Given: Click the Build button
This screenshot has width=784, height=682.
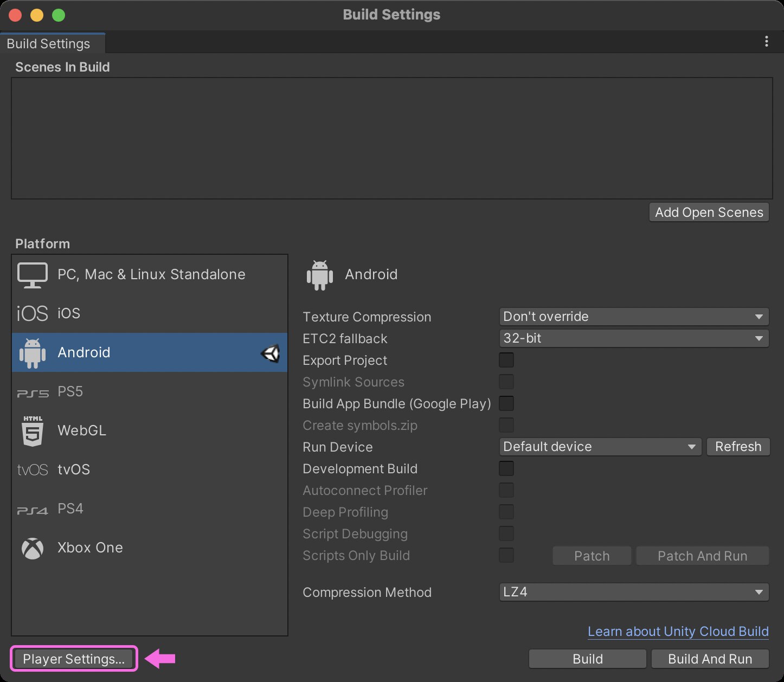Looking at the screenshot, I should tap(588, 659).
